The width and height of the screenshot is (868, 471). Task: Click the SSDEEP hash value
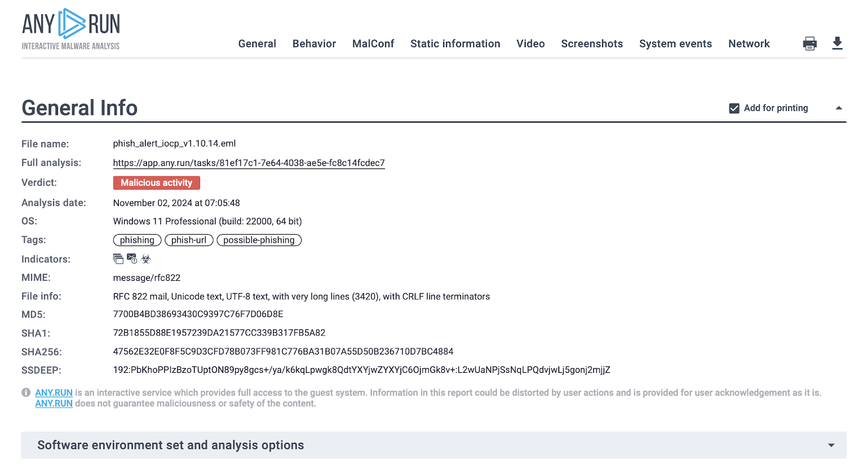tap(361, 370)
